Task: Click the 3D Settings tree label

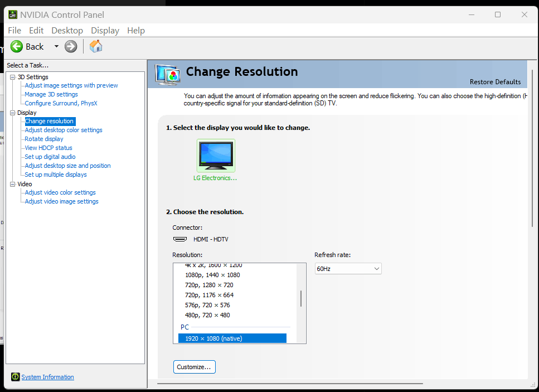Action: pyautogui.click(x=33, y=77)
